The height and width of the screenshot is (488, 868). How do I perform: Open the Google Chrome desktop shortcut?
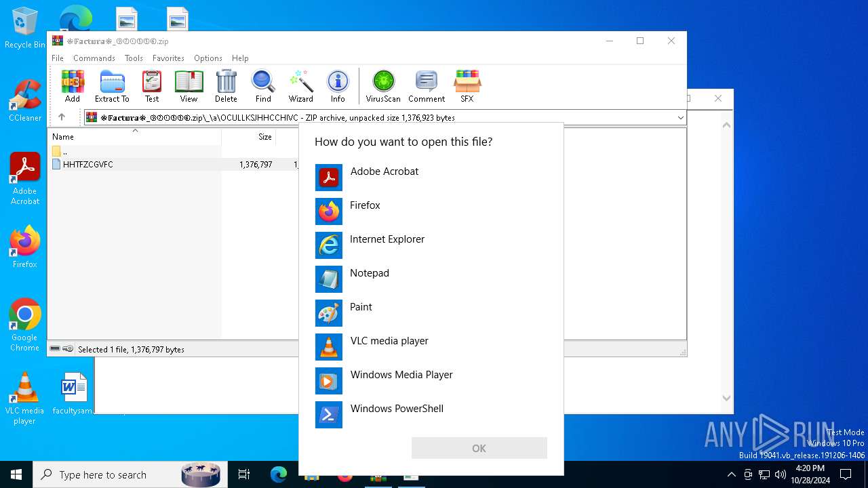[x=25, y=325]
